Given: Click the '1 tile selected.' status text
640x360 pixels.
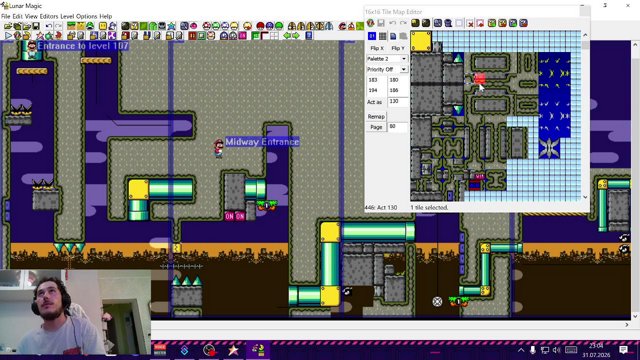Looking at the screenshot, I should 429,207.
